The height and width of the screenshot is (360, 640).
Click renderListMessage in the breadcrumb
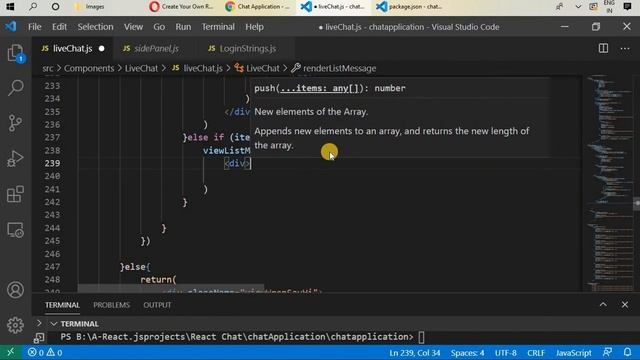[x=334, y=68]
